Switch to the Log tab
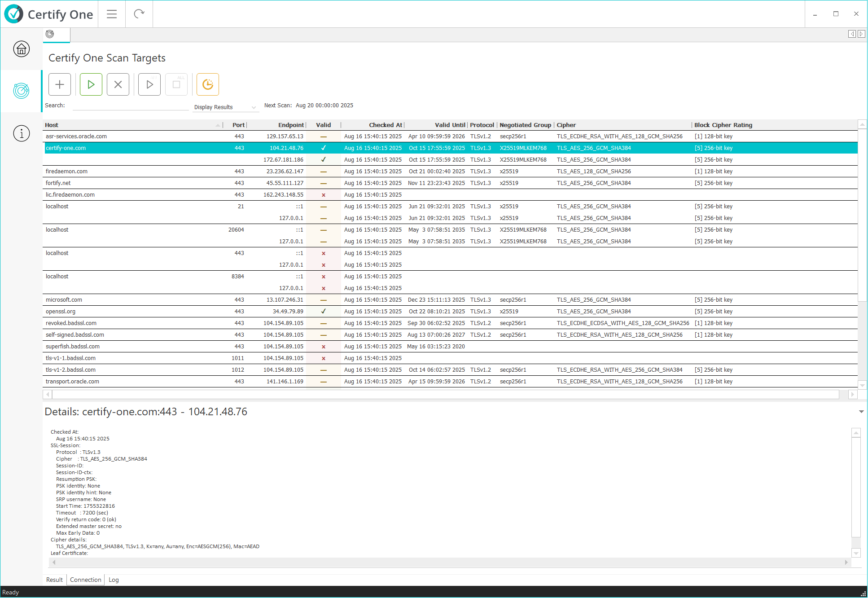This screenshot has height=598, width=868. 114,580
